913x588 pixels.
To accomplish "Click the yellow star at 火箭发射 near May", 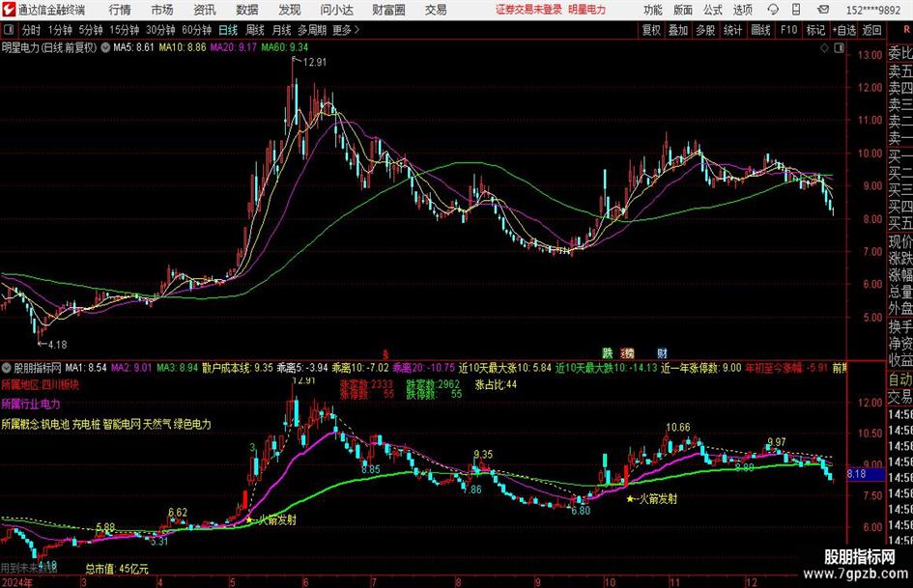I will click(250, 519).
